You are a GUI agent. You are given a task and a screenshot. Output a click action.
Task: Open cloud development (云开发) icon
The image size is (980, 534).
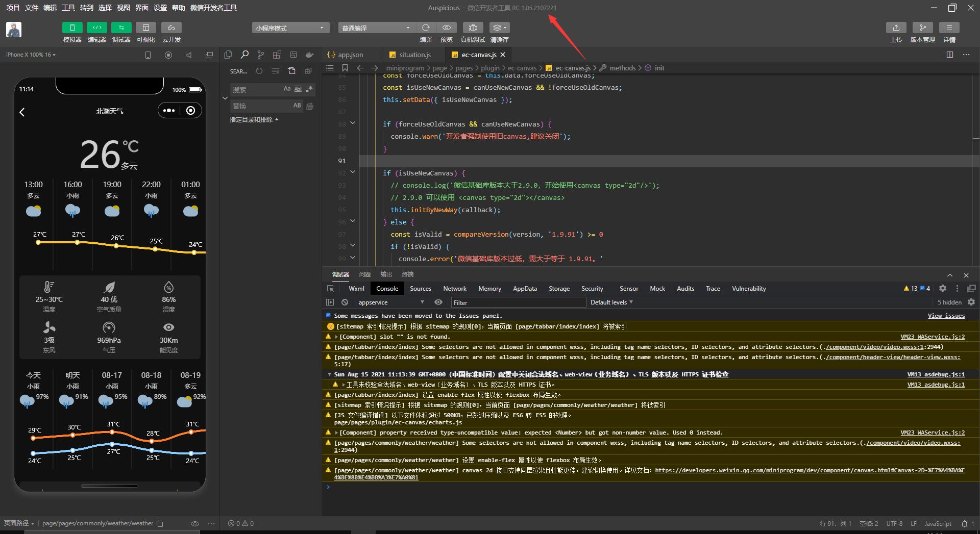171,28
